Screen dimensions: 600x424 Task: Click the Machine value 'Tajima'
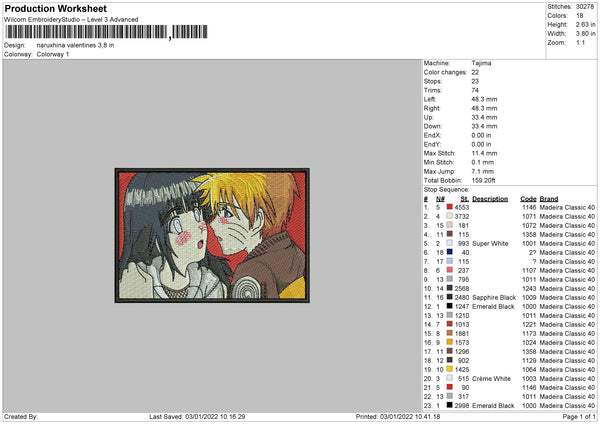(x=481, y=63)
